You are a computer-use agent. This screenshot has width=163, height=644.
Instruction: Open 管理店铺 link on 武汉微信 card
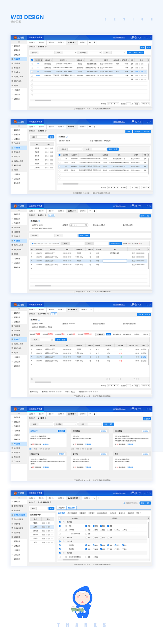(130, 445)
